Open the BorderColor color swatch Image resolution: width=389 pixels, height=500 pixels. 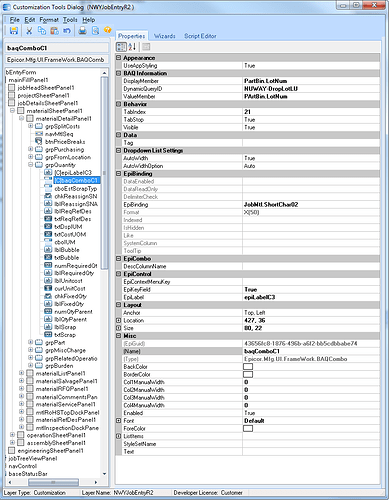(x=248, y=374)
